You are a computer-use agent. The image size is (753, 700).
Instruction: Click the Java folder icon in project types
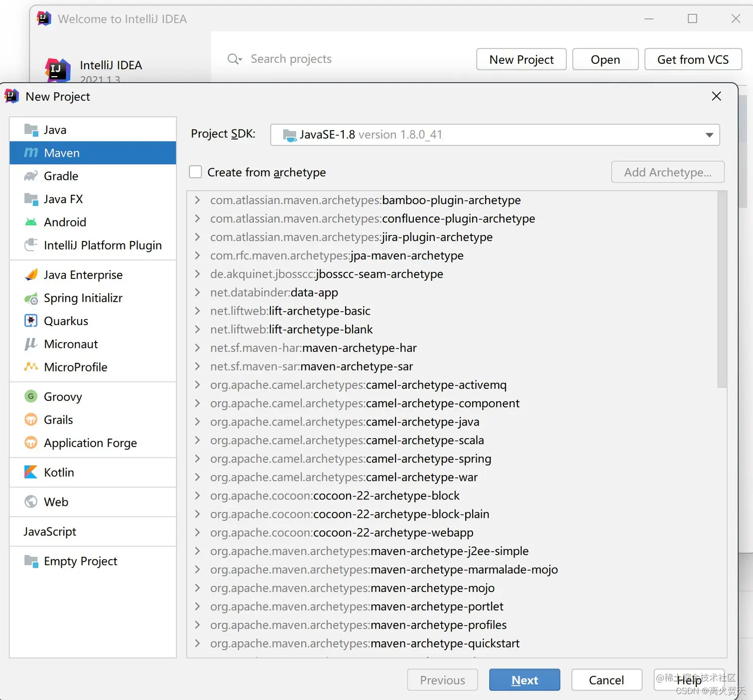31,130
